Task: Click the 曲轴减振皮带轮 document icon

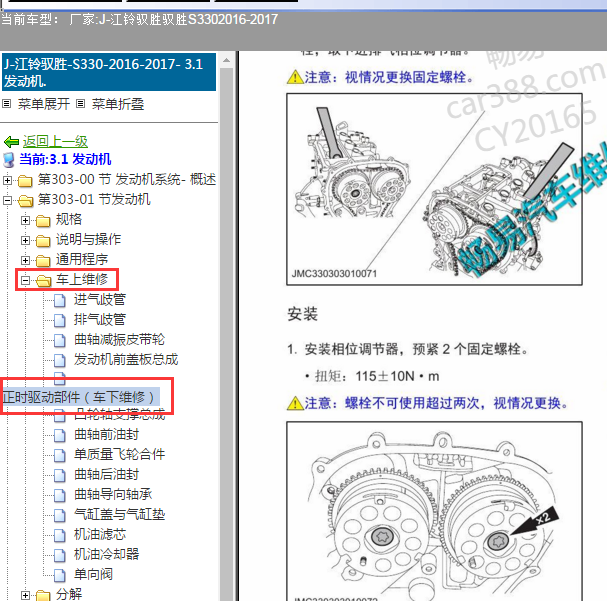Action: click(x=60, y=341)
